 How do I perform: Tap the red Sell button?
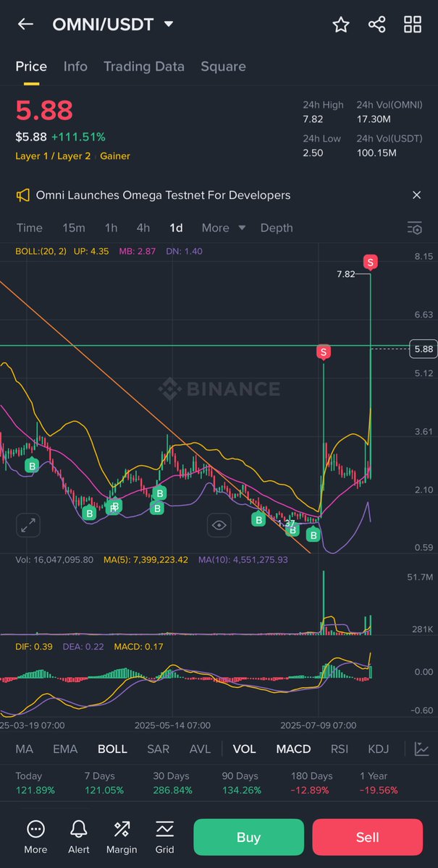[367, 837]
